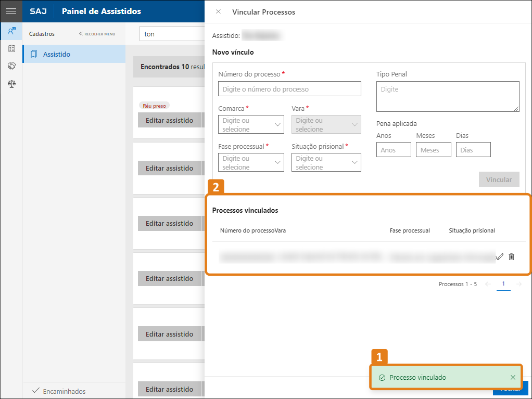Screen dimensions: 532x399
Task: Click the Número do processo column header
Action: click(247, 230)
